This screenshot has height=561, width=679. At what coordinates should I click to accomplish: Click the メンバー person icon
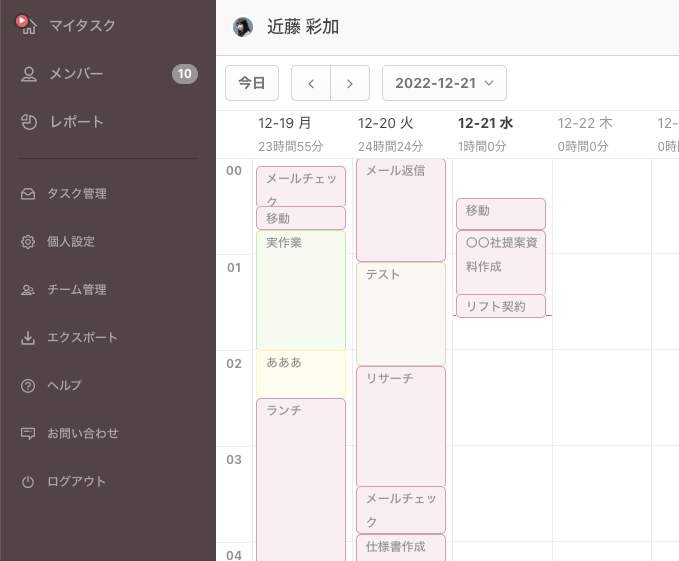(x=29, y=74)
